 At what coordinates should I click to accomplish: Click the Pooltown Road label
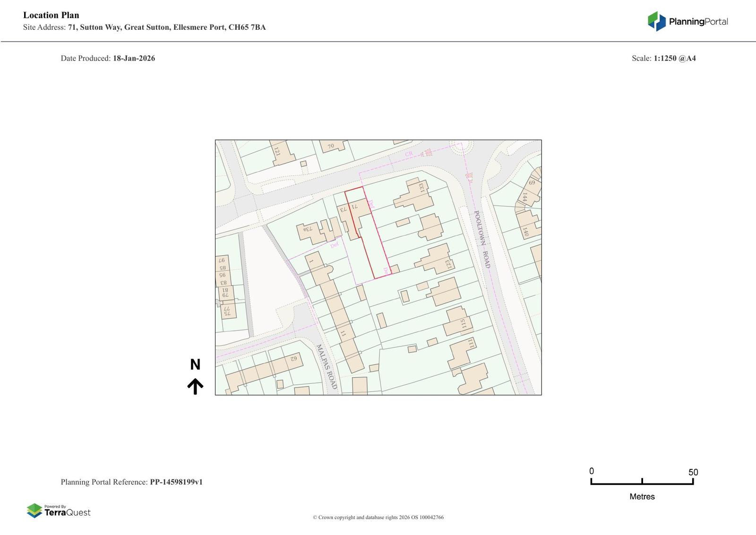click(x=482, y=240)
